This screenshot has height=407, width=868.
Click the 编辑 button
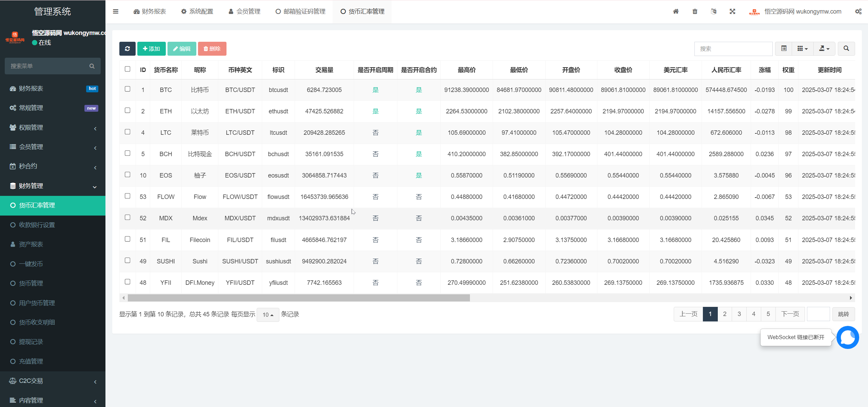click(x=182, y=49)
